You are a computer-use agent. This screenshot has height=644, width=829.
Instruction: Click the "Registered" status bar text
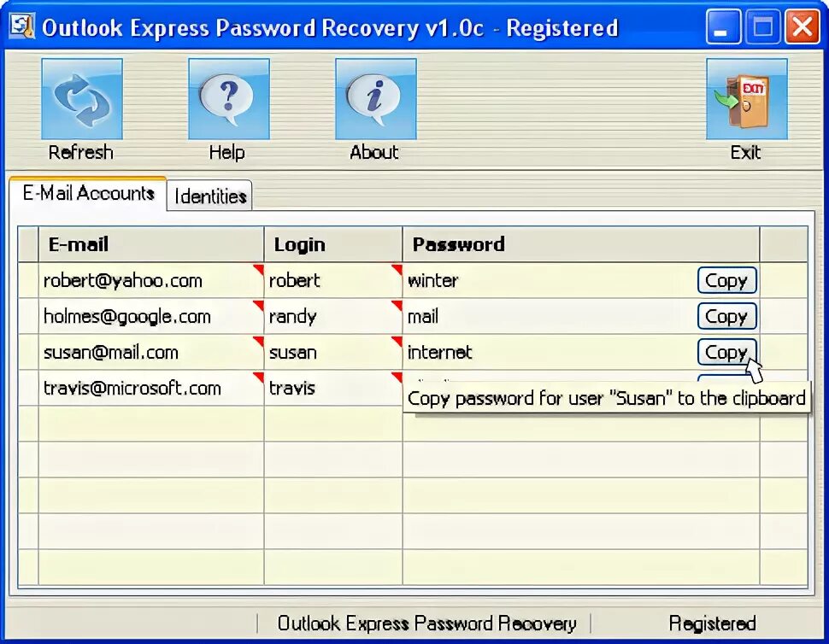712,624
